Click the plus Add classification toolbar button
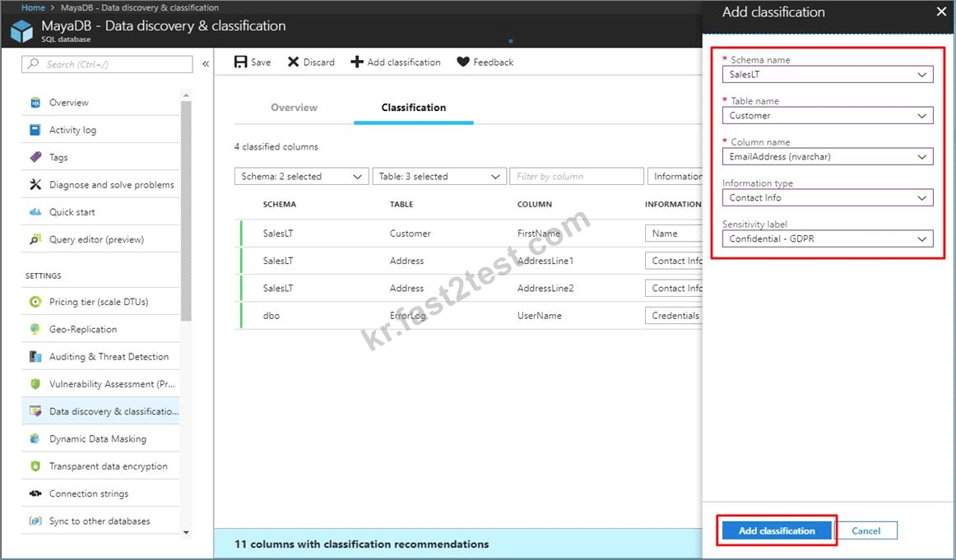Screen dimensions: 956x560 [x=396, y=62]
